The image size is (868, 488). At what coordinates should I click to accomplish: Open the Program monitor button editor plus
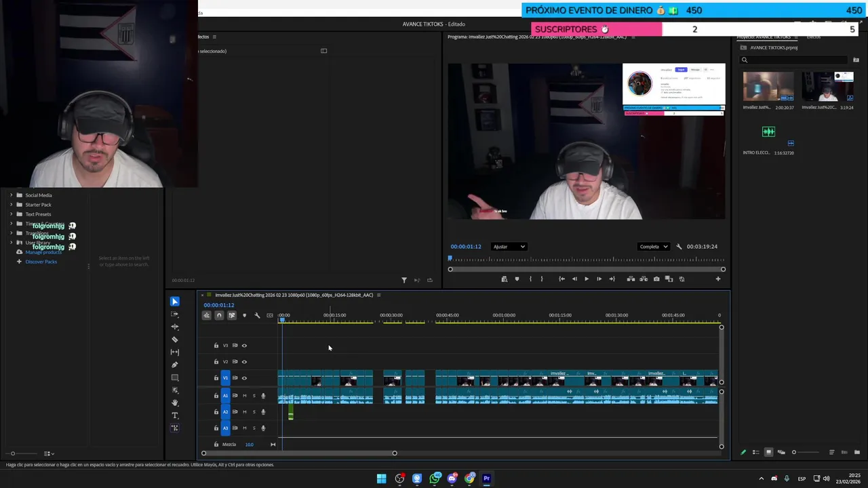tap(718, 279)
